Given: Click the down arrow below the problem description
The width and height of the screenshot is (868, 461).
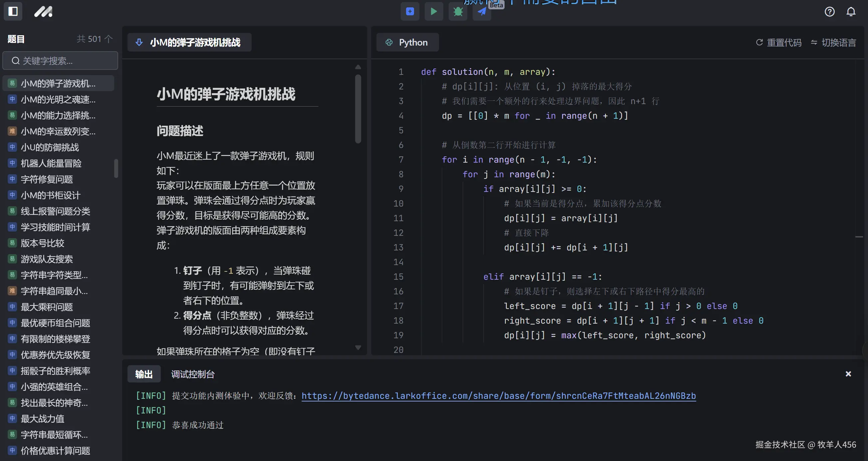Looking at the screenshot, I should coord(358,348).
